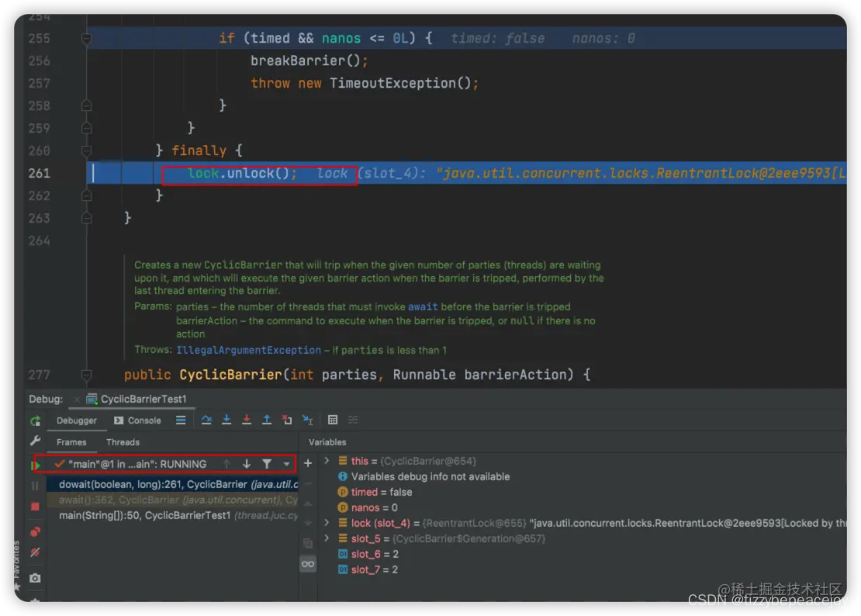
Task: Click line number 257 in gutter
Action: [40, 84]
